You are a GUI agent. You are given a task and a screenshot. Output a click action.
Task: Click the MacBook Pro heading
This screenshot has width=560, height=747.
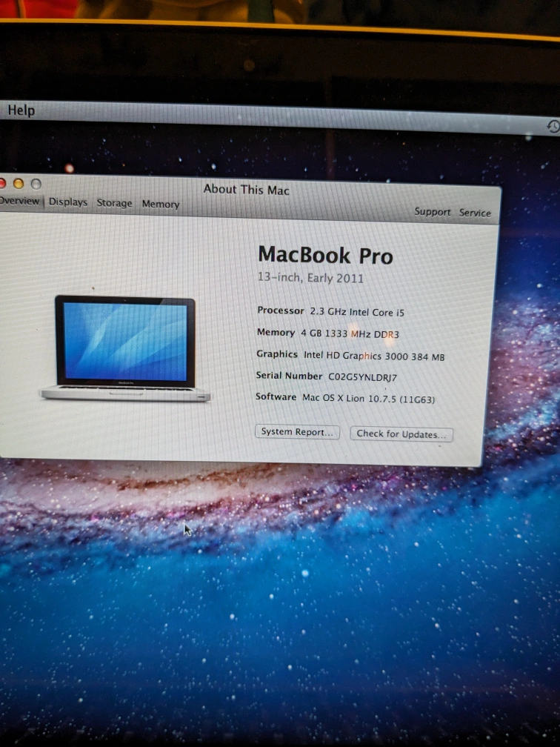coord(325,255)
